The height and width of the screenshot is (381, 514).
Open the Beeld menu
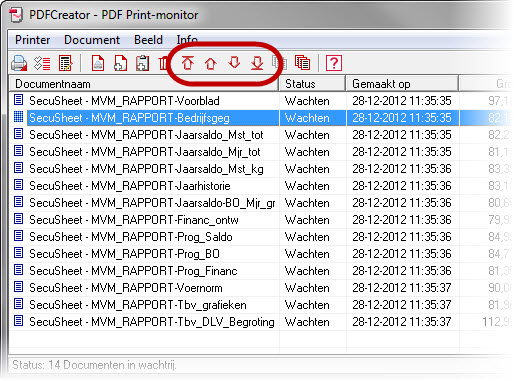click(148, 40)
